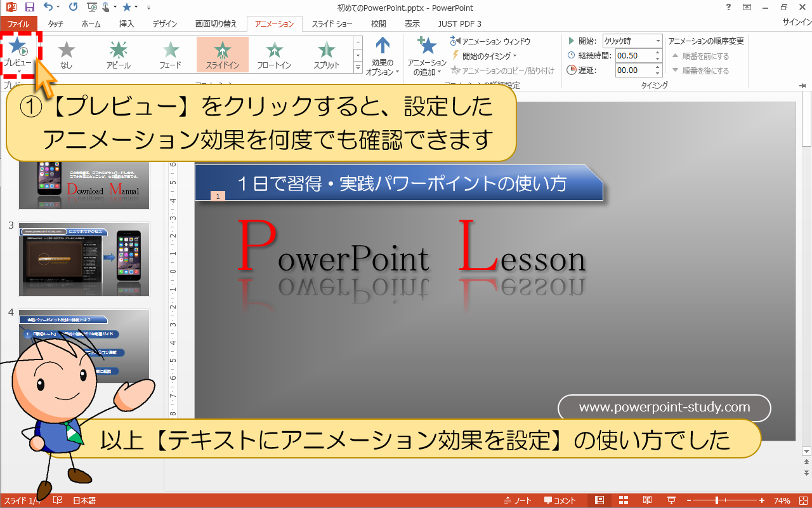
Task: Choose the スライドイン animation effect
Action: coord(222,54)
